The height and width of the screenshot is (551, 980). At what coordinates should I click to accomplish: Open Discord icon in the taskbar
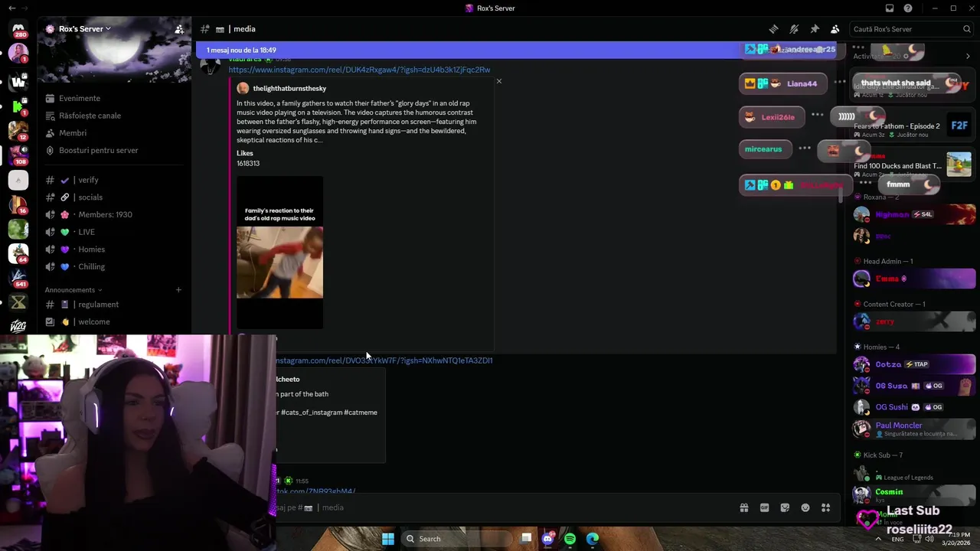click(547, 539)
